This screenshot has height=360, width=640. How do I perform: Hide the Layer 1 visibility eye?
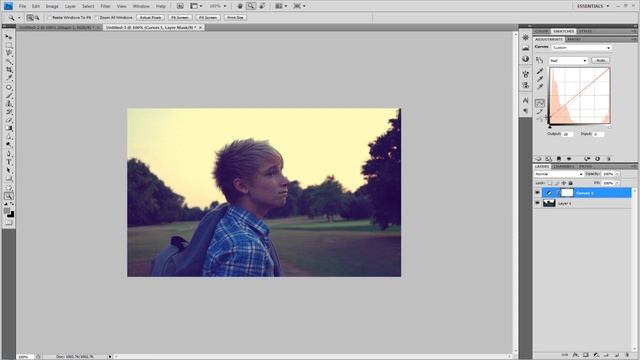(537, 203)
